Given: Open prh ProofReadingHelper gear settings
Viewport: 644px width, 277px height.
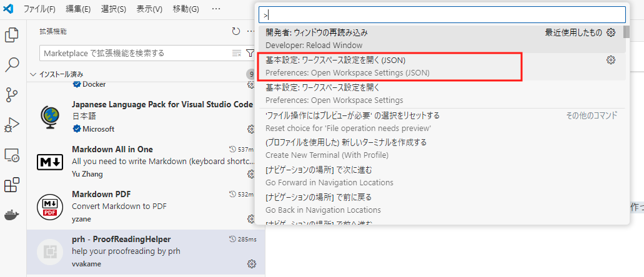Looking at the screenshot, I should [252, 263].
